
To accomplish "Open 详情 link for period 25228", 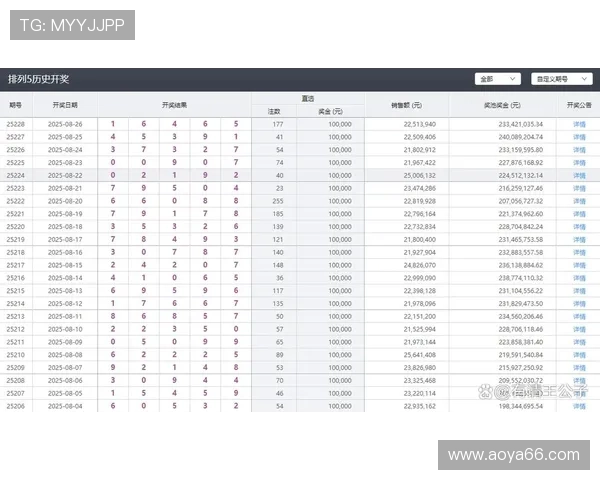I will tap(579, 124).
